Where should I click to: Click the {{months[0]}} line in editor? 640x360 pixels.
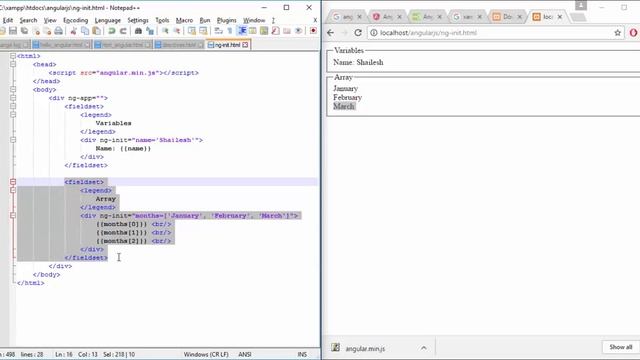[134, 224]
